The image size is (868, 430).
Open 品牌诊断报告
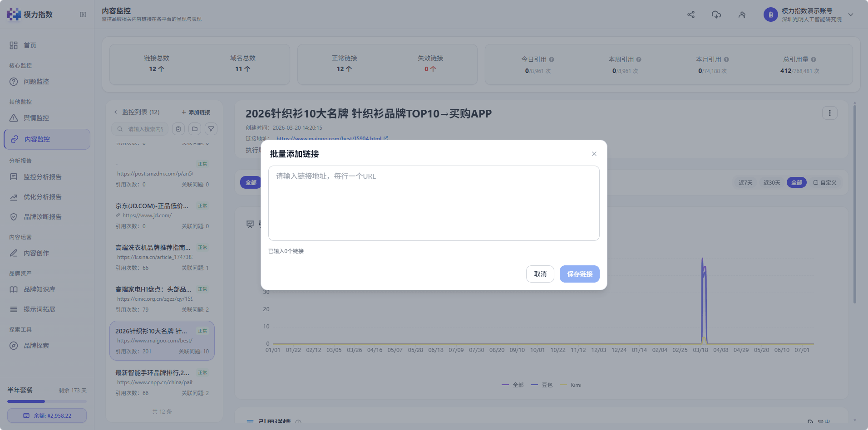point(47,217)
